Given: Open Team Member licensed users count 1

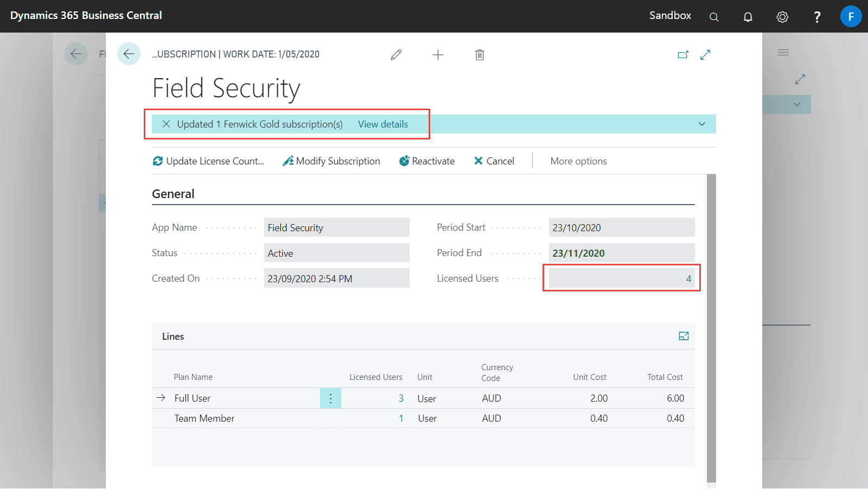Looking at the screenshot, I should point(401,418).
